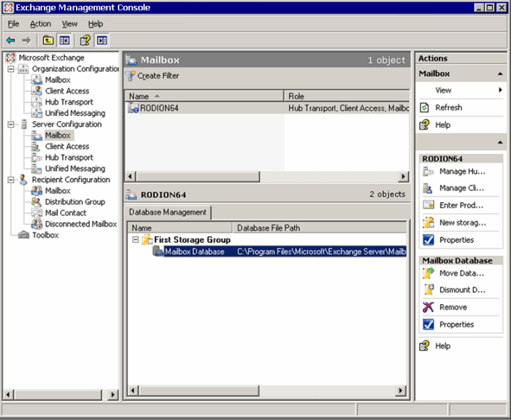Click the server list horizontal scrollbar
This screenshot has height=420, width=511.
coord(266,176)
